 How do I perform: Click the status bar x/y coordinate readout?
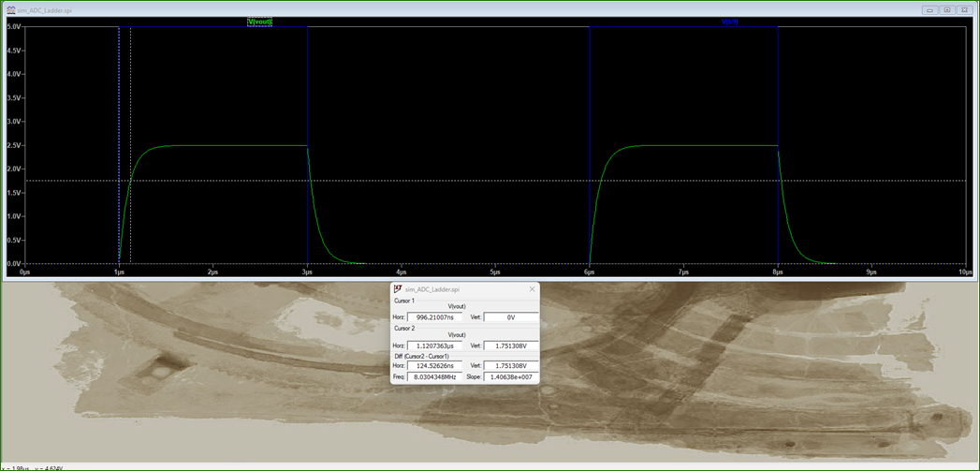tap(33, 468)
